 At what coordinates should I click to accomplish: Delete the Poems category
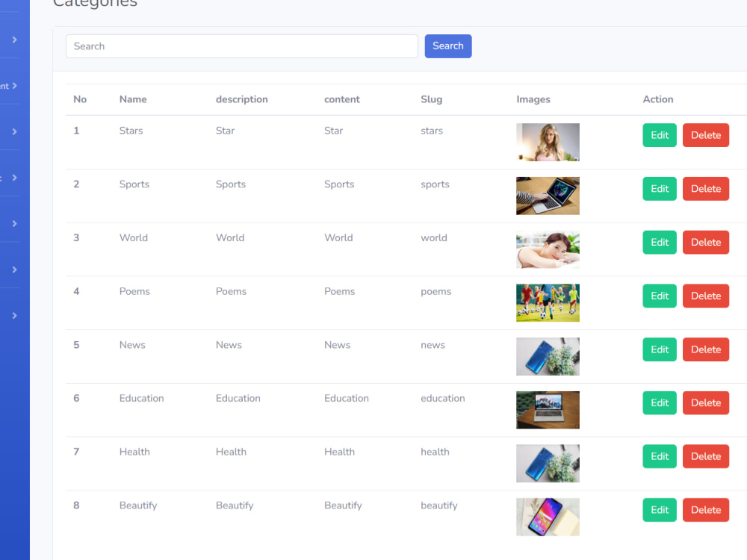tap(706, 296)
